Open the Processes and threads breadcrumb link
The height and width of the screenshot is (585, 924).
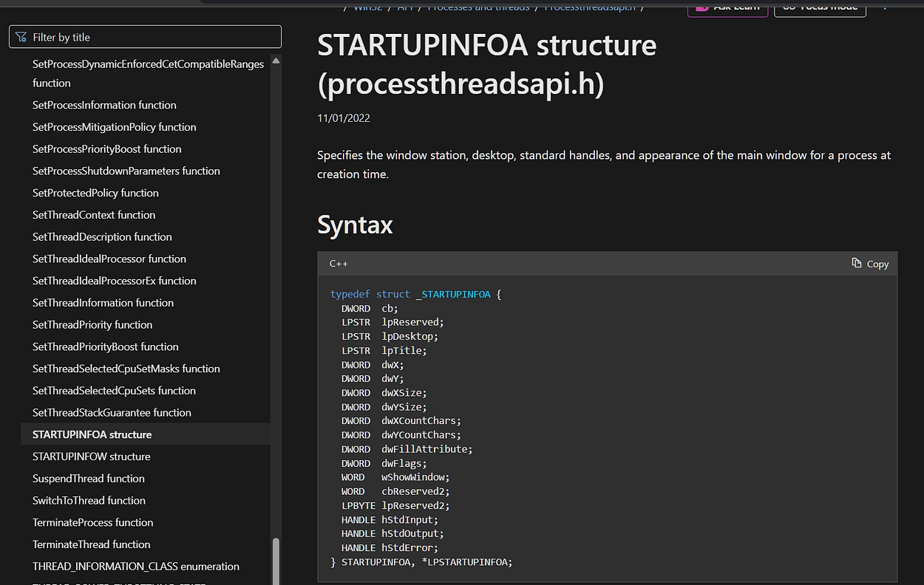coord(479,7)
